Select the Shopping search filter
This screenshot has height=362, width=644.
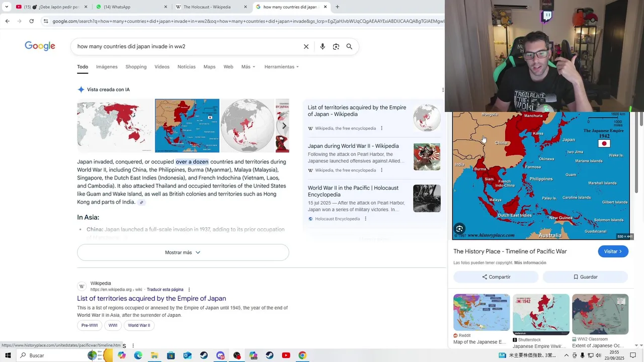[x=136, y=67]
